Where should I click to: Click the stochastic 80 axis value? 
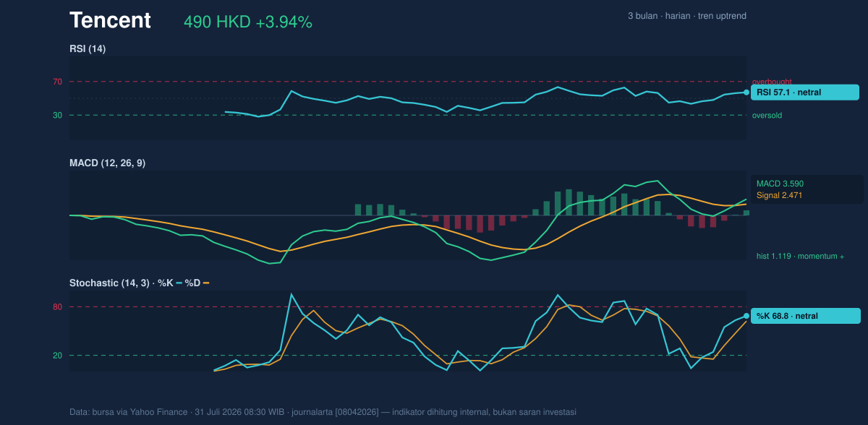click(57, 307)
